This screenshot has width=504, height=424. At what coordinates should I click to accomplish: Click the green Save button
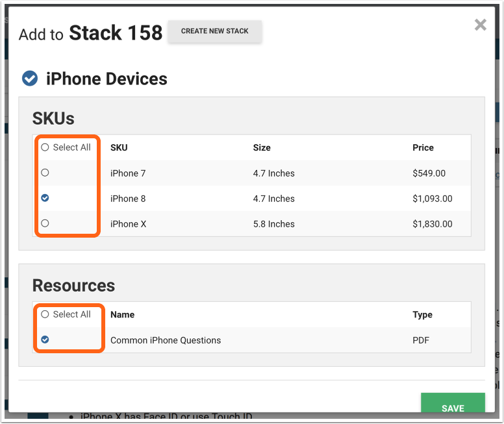(453, 403)
